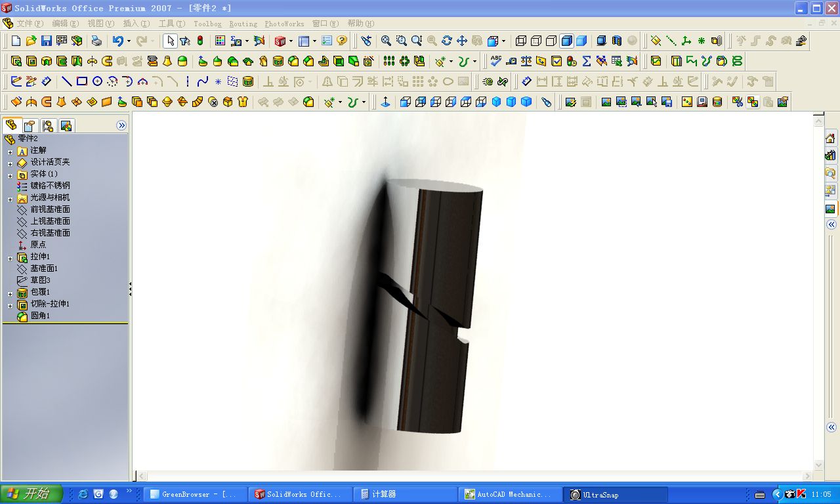Screen dimensions: 840x504
Task: Activate the Pan view tool
Action: 462,41
